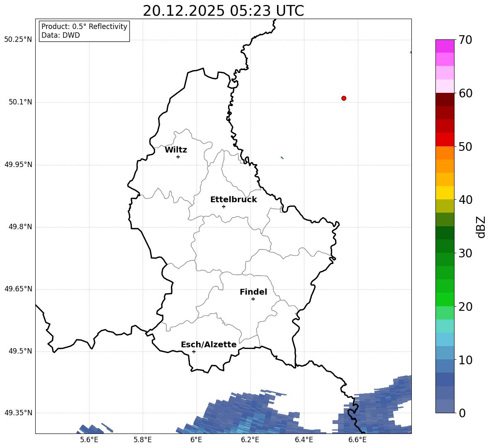Image resolution: width=491 pixels, height=448 pixels.
Task: Click the 6.6°E longitude label
Action: pyautogui.click(x=357, y=440)
